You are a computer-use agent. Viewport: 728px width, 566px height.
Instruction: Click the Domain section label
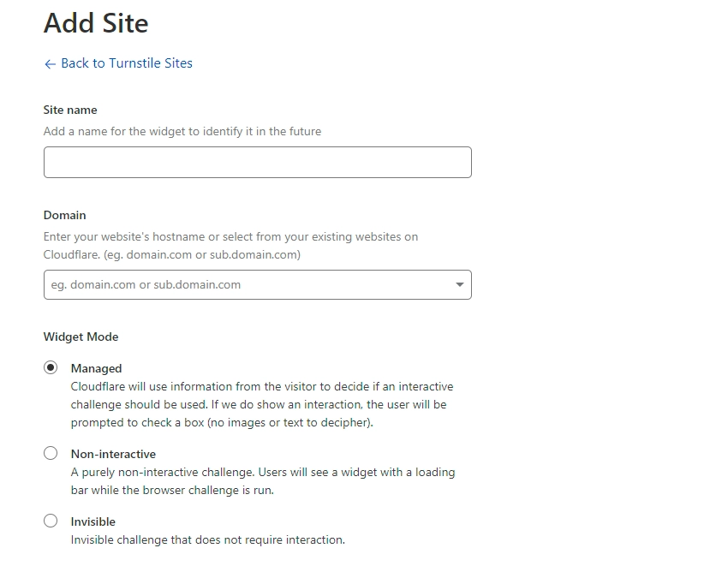pos(63,215)
